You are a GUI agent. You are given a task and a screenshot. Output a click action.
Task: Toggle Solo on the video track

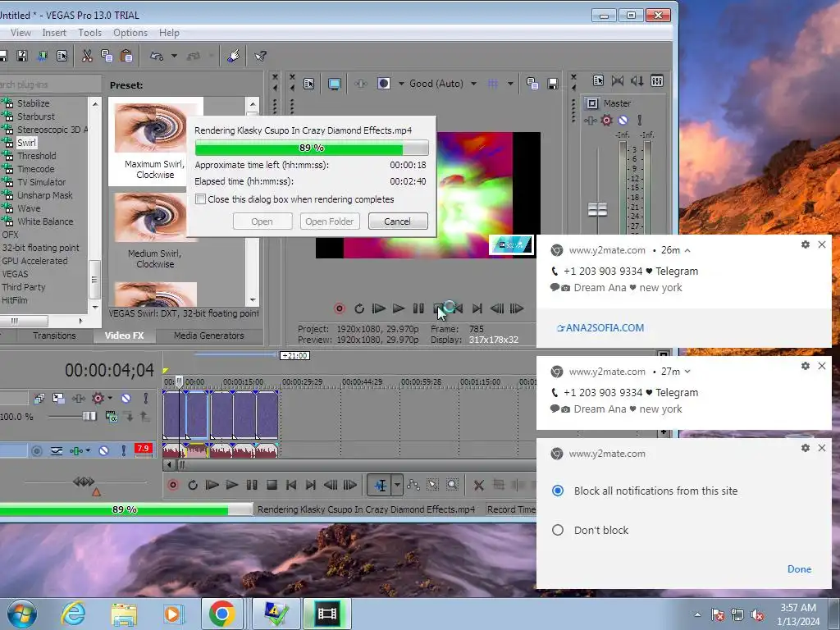(x=145, y=398)
